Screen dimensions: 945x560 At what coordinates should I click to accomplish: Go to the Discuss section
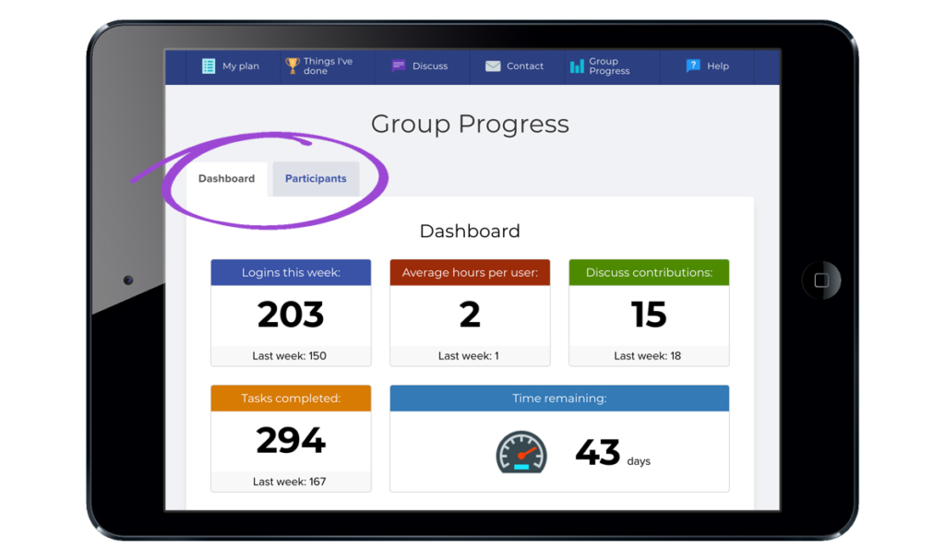click(422, 66)
